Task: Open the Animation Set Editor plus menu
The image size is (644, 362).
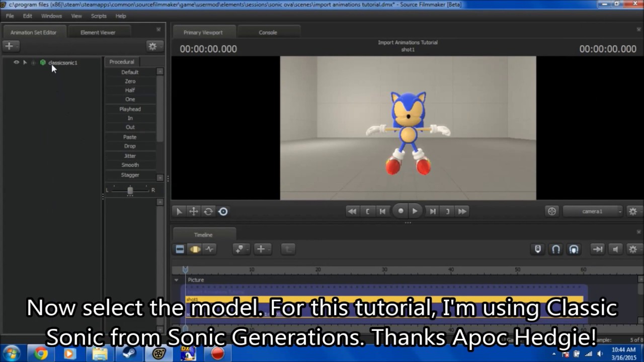Action: coord(11,46)
